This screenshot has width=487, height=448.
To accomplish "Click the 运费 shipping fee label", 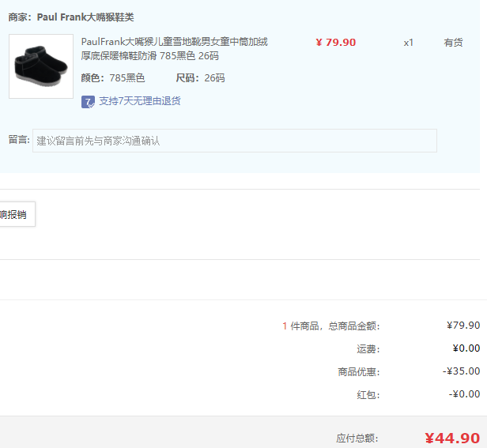I will (368, 348).
